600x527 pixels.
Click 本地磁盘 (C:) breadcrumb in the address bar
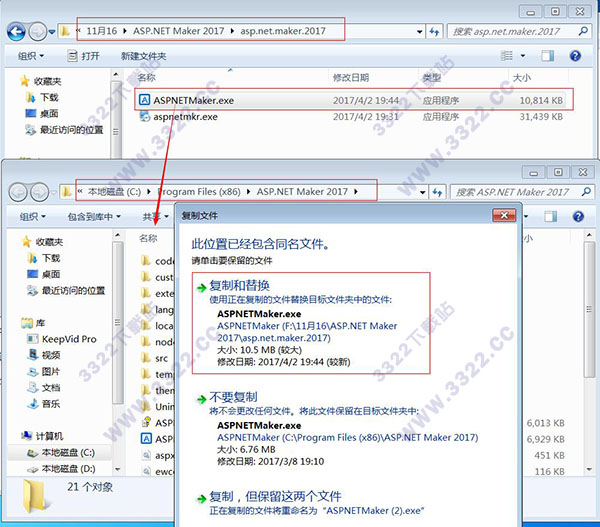point(114,192)
